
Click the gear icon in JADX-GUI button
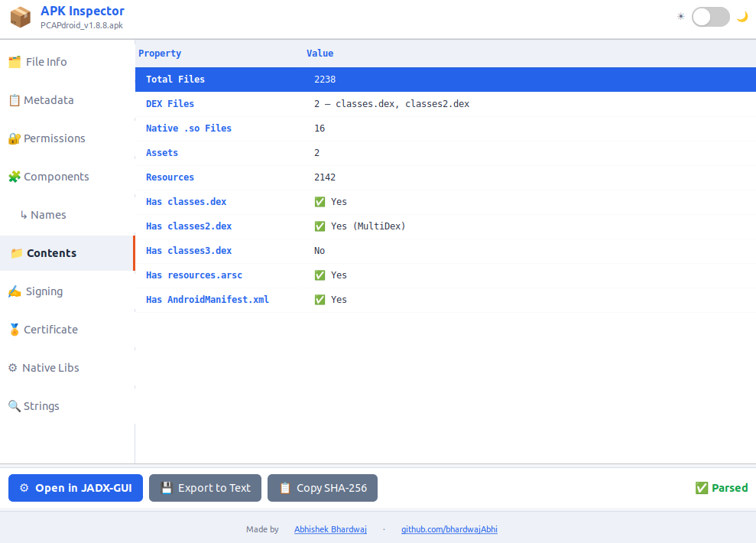point(24,488)
